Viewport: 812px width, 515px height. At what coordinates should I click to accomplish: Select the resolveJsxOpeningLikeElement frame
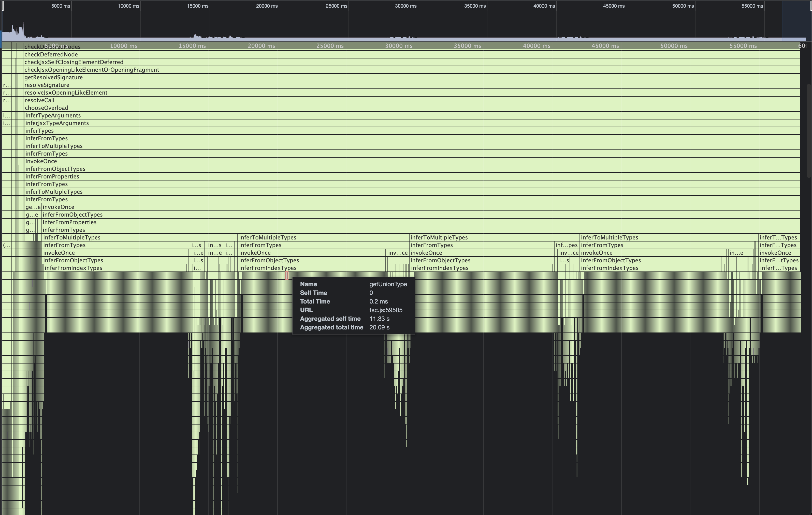(x=66, y=93)
